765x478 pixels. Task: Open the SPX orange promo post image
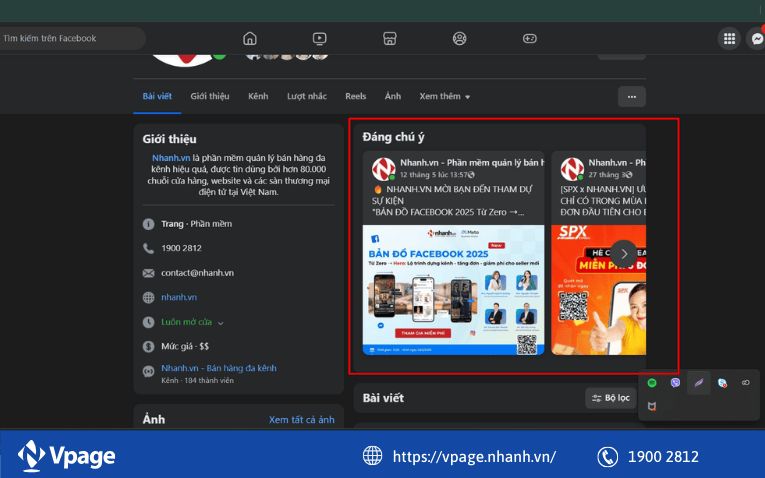point(599,290)
